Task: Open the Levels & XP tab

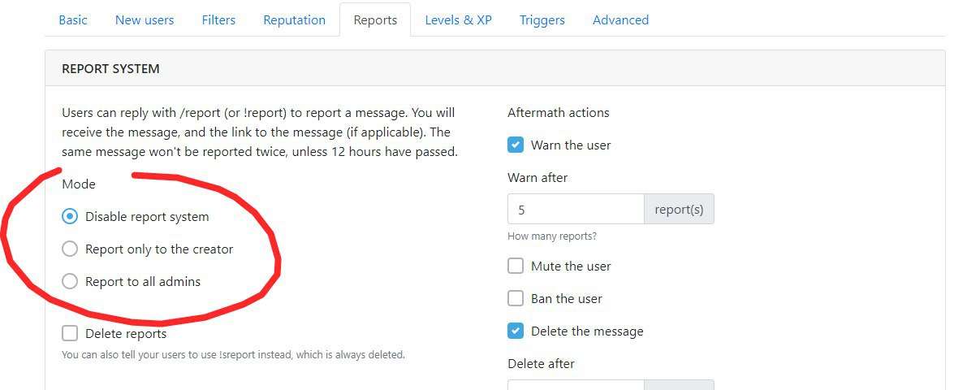Action: click(x=458, y=19)
